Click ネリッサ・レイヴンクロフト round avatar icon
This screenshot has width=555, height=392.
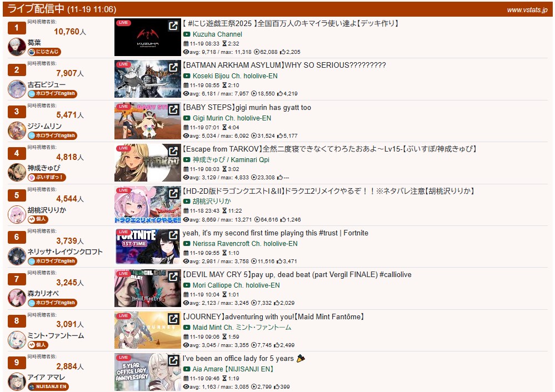17,256
